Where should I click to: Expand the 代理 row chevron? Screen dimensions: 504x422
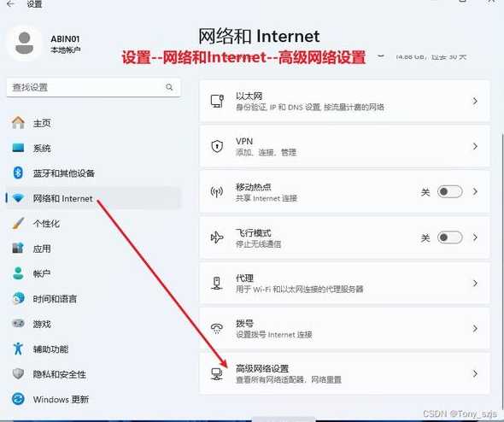click(475, 283)
